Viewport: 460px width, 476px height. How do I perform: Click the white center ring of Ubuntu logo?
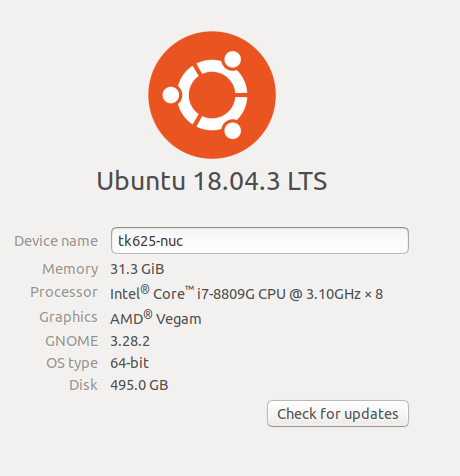click(212, 95)
